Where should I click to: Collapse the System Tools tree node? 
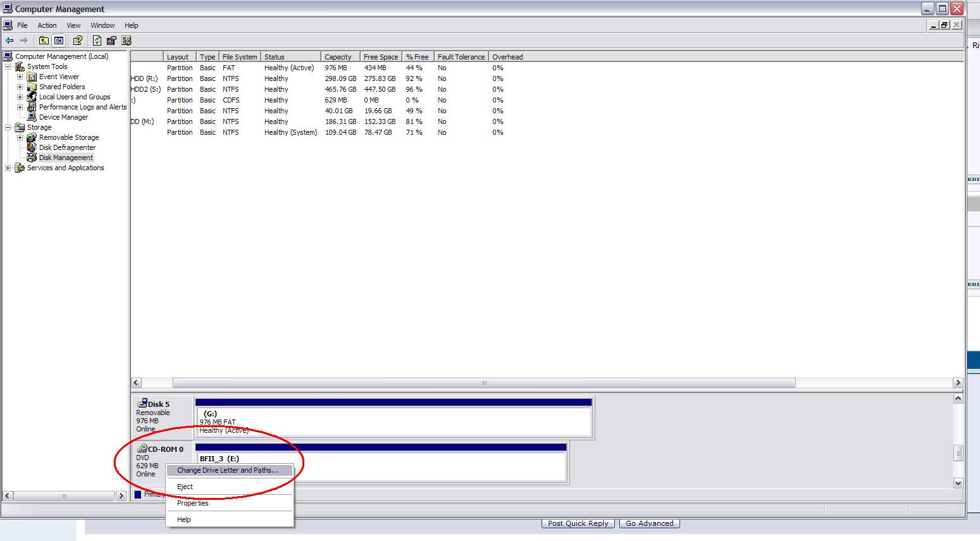[x=8, y=66]
